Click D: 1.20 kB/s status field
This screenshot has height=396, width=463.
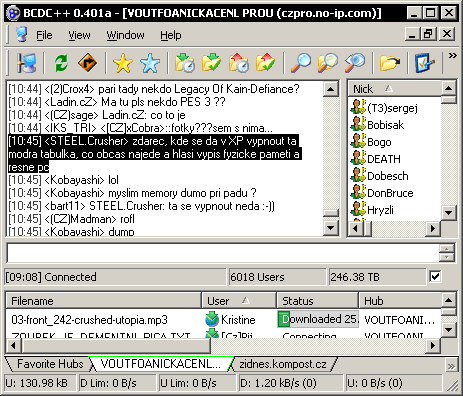click(x=290, y=383)
